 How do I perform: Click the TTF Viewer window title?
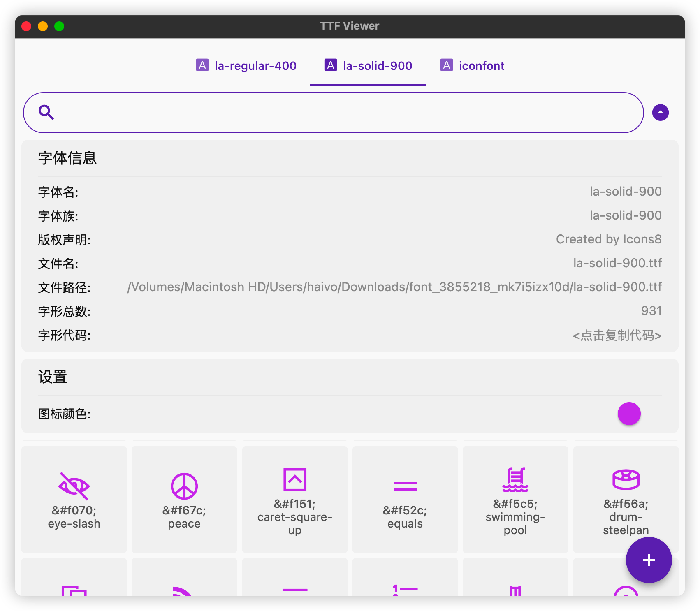coord(350,26)
